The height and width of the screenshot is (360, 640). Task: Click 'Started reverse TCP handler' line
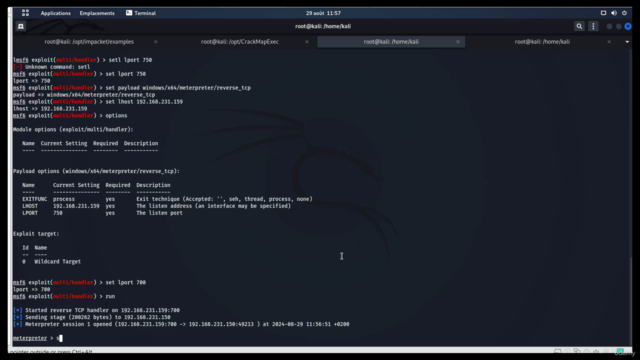point(96,310)
